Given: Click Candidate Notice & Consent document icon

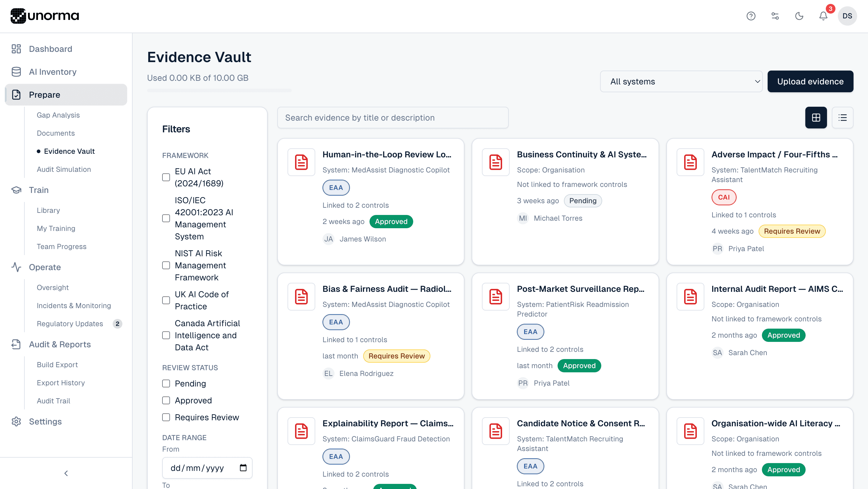Looking at the screenshot, I should point(496,431).
